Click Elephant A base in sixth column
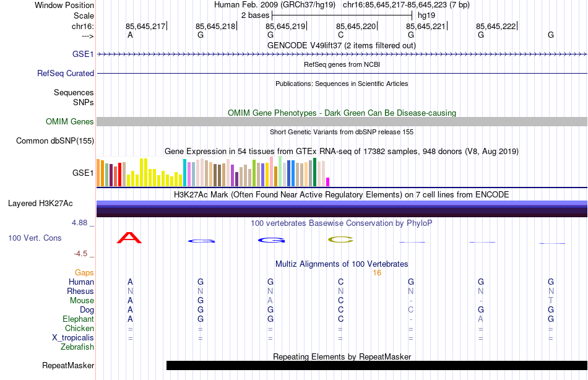The height and width of the screenshot is (380, 588). point(480,319)
